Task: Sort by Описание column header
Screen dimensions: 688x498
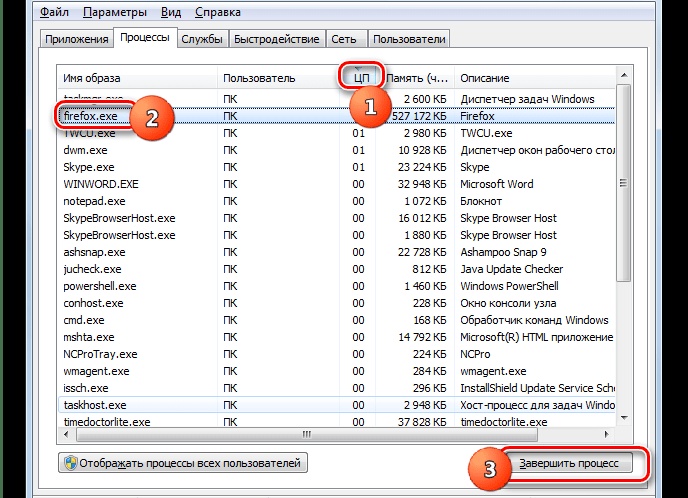Action: click(x=534, y=78)
